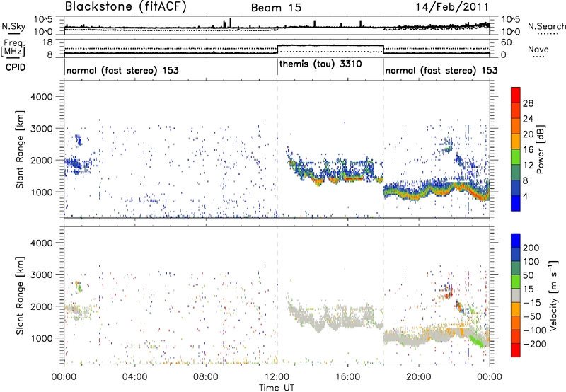566x392 pixels.
Task: Click the '12:00' time axis tick
Action: coord(277,377)
